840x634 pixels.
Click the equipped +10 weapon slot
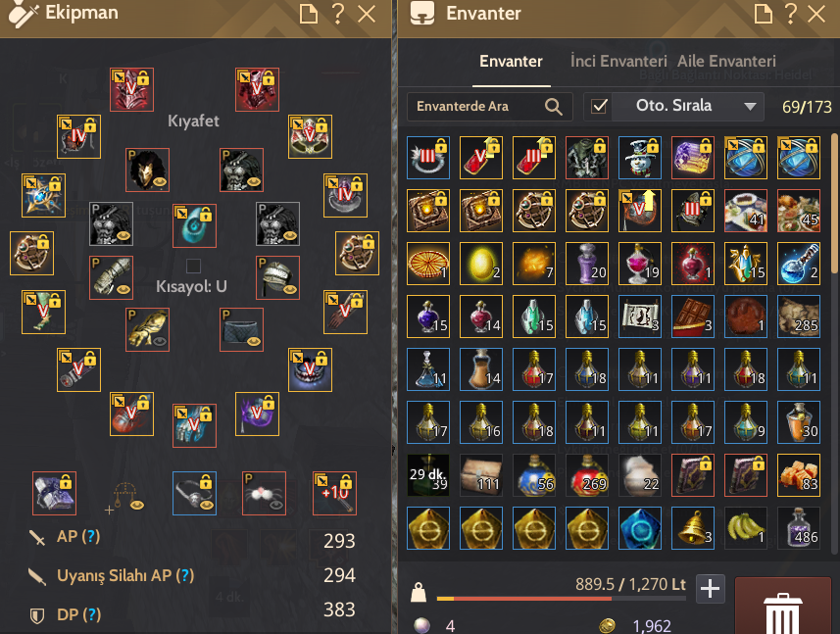click(335, 493)
